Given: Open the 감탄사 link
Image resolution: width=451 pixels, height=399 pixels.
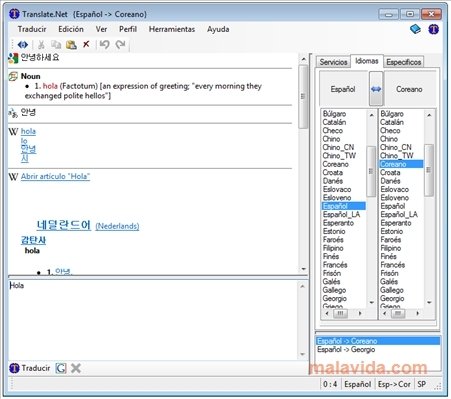Looking at the screenshot, I should pos(33,240).
